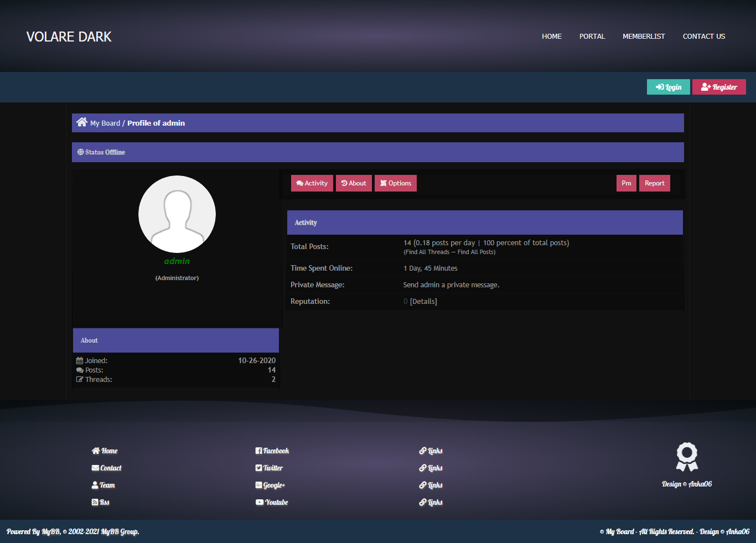756x543 pixels.
Task: Open MEMBERLIST in top navigation
Action: tap(644, 37)
